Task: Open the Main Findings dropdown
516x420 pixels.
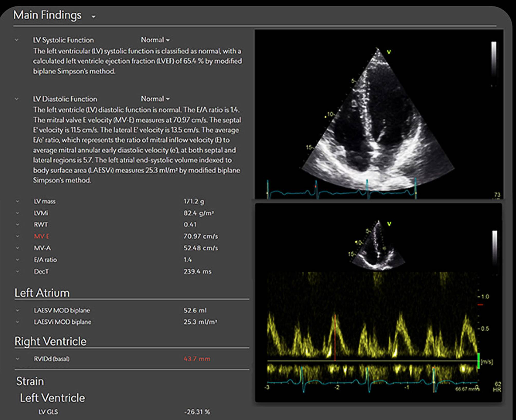Action: (93, 16)
